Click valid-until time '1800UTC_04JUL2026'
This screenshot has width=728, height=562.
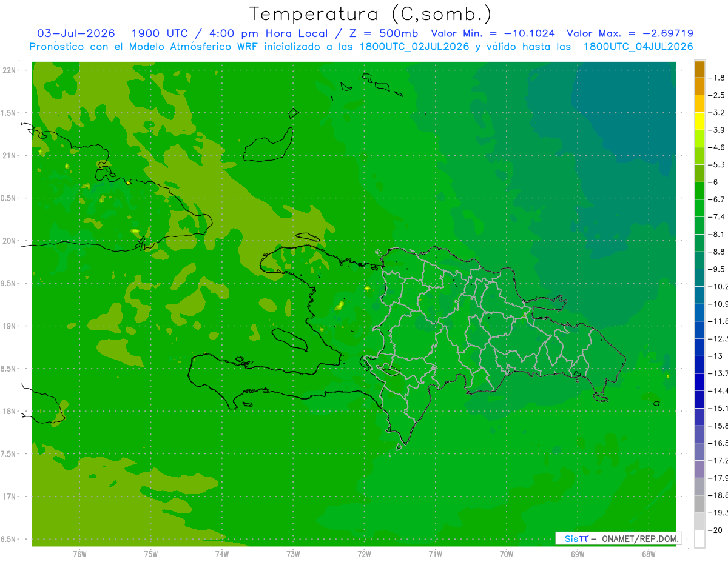638,47
